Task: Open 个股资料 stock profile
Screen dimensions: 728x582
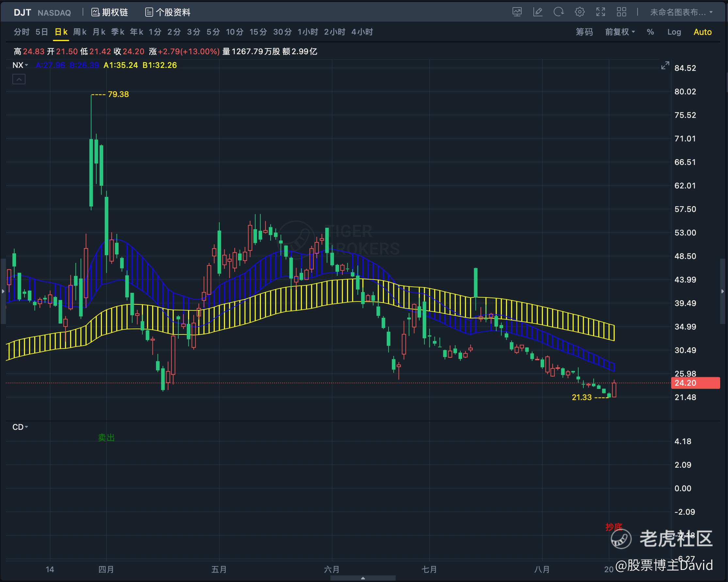Action: click(168, 12)
